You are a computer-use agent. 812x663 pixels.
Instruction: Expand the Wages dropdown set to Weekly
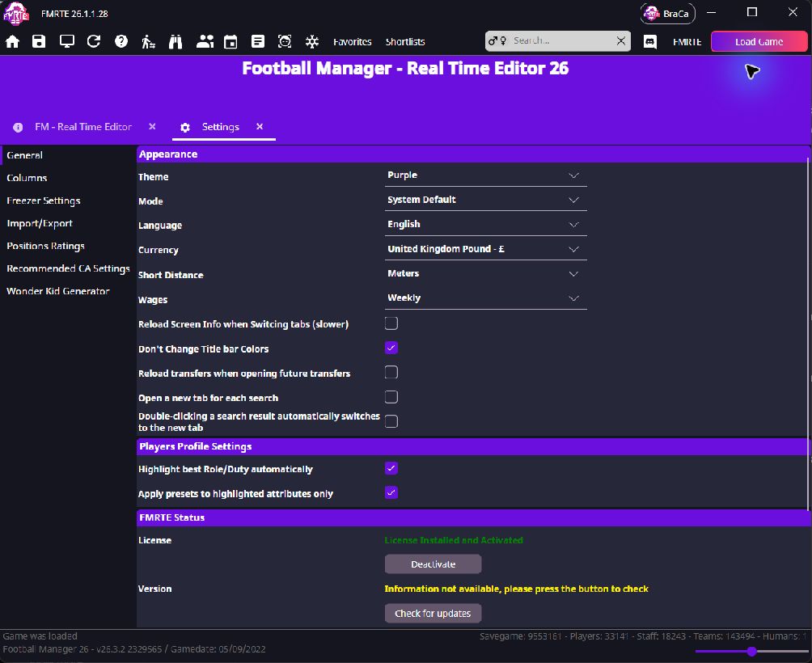pyautogui.click(x=486, y=298)
